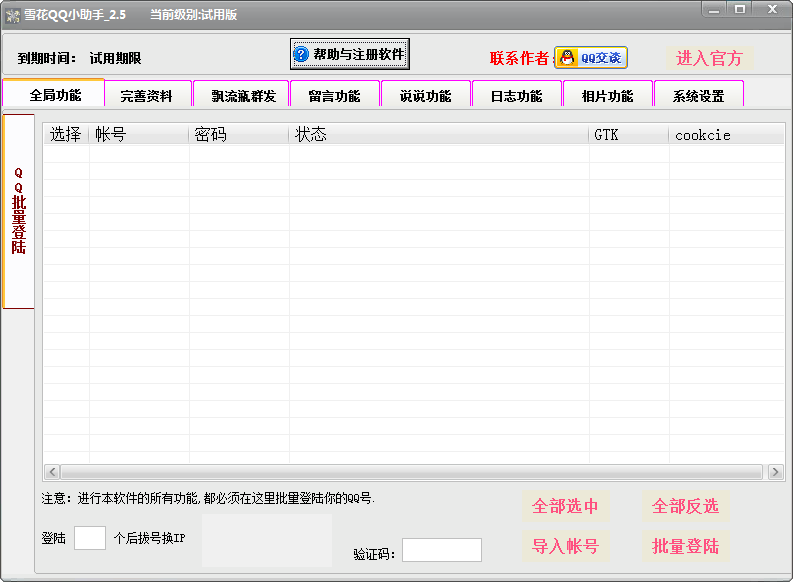Close the 雪花QQ小助手 window

click(772, 9)
